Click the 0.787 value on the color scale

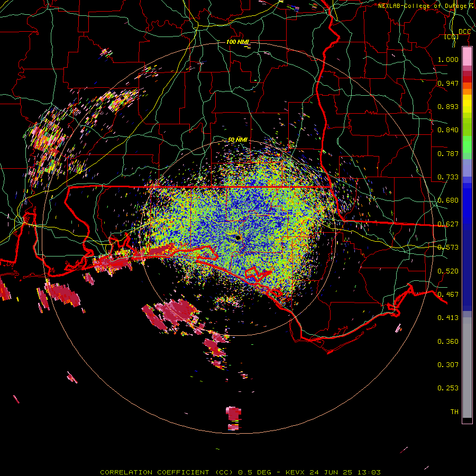pos(448,153)
